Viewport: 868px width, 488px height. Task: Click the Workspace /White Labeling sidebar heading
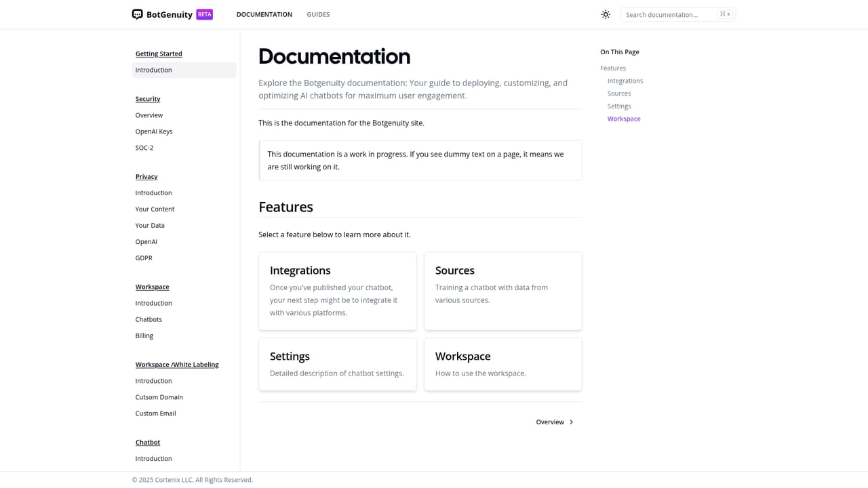177,365
